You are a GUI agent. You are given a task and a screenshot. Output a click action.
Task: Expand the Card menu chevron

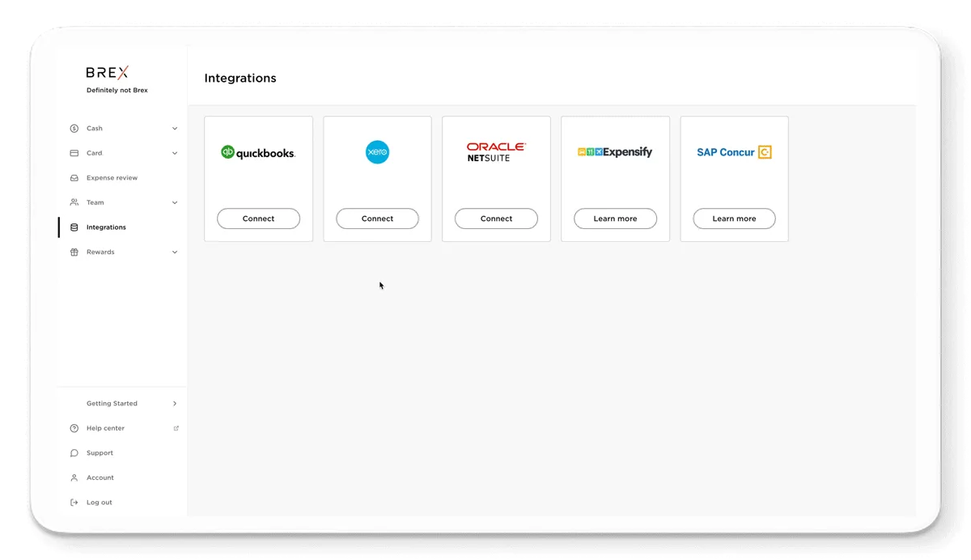click(x=175, y=153)
